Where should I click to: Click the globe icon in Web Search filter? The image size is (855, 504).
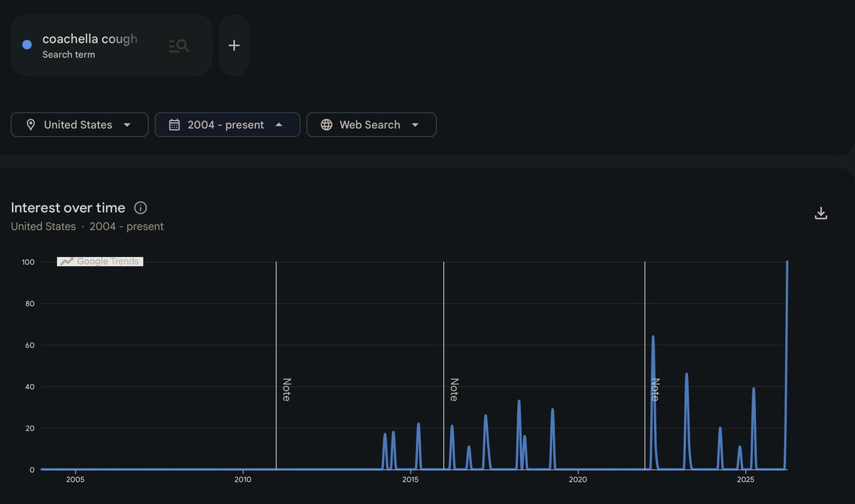326,125
